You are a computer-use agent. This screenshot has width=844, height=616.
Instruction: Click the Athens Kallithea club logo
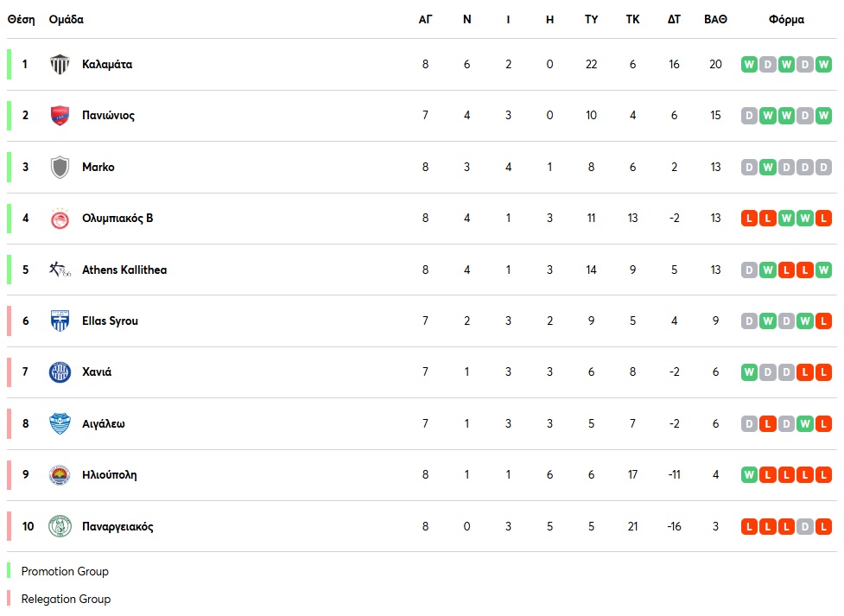[x=60, y=270]
